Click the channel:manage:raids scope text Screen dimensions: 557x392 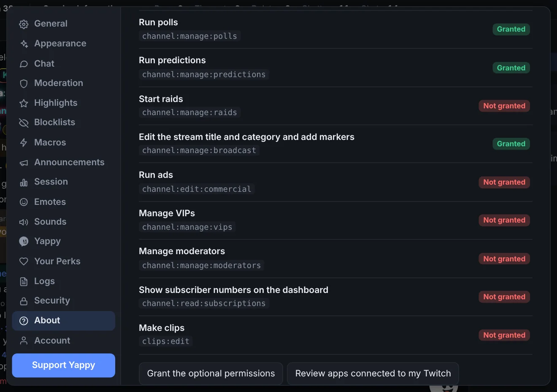click(189, 113)
